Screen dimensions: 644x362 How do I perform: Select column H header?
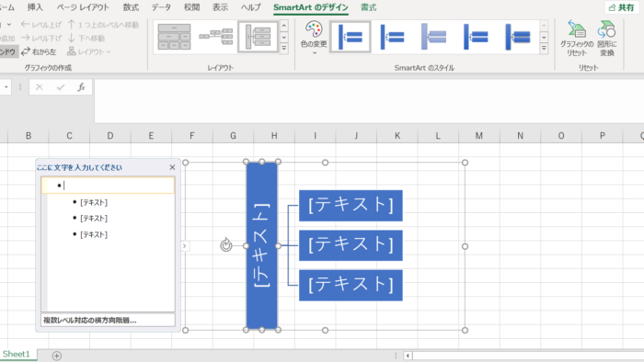[274, 136]
